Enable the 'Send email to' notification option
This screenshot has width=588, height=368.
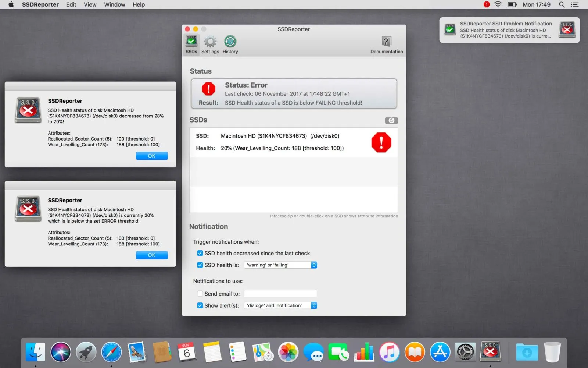pos(200,293)
